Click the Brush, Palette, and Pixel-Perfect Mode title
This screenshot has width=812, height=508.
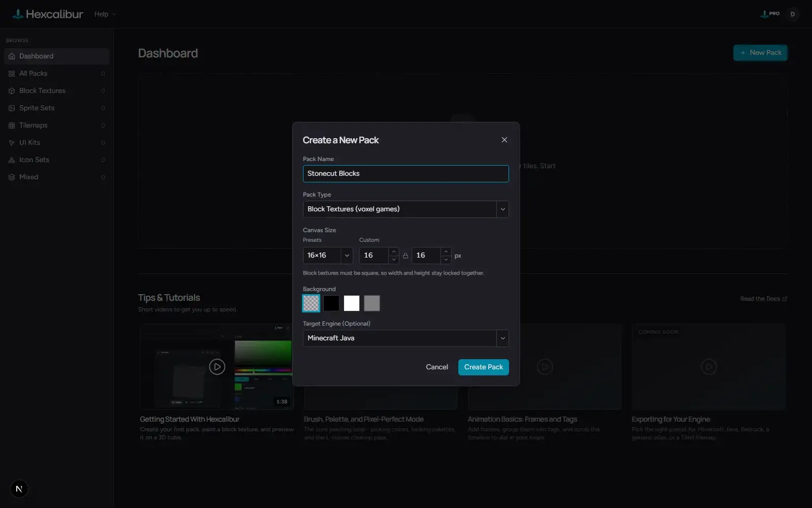point(363,420)
